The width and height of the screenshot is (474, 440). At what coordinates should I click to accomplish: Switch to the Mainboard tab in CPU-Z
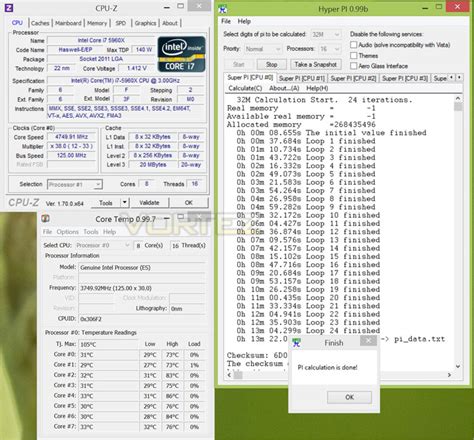click(68, 23)
